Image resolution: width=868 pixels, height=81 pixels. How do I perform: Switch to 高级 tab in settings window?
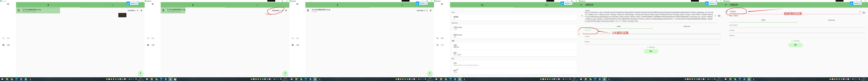546,5
